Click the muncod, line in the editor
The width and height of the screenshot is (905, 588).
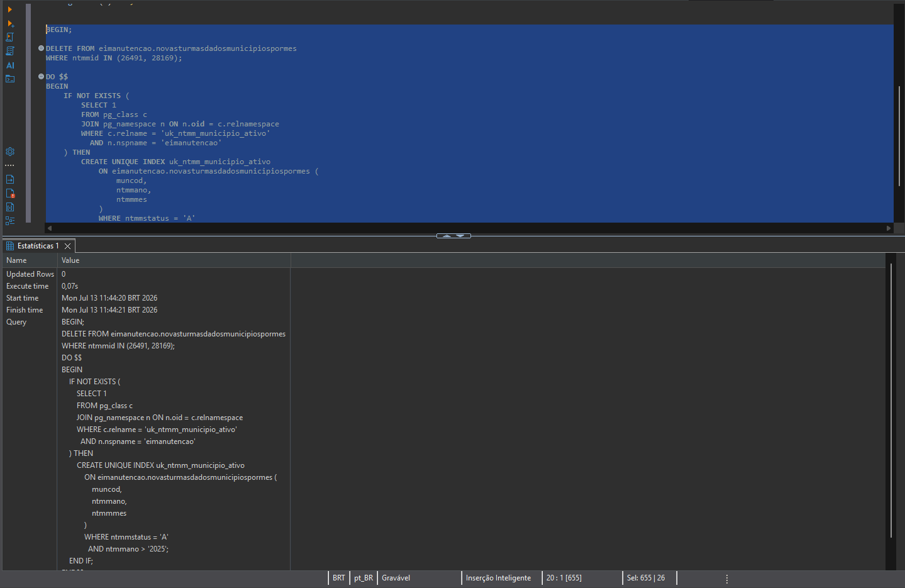131,180
